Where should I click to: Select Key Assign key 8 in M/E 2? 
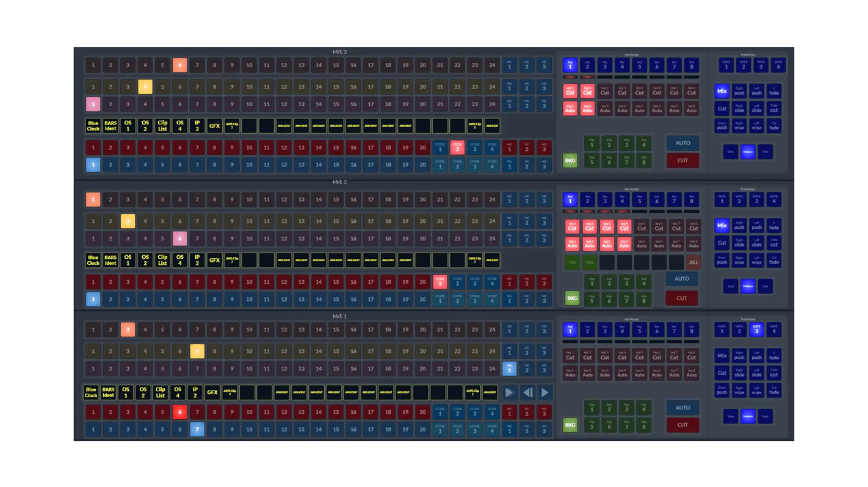click(692, 200)
